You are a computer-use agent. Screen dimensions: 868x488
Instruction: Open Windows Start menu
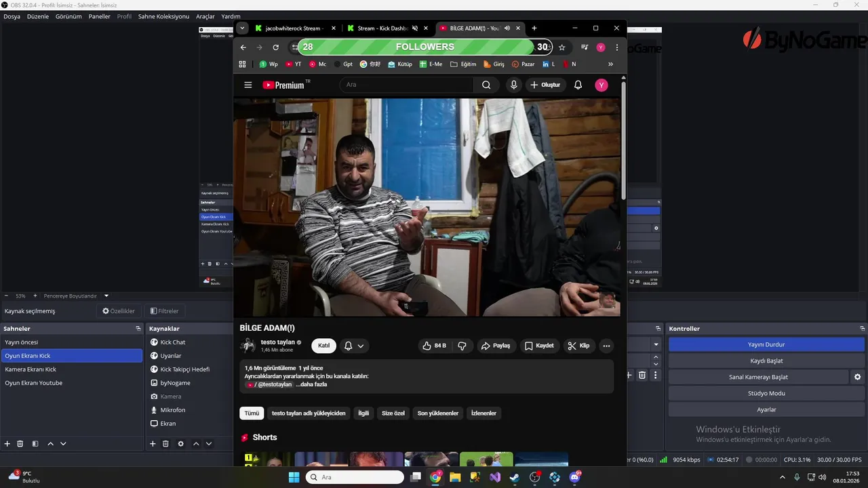point(294,477)
